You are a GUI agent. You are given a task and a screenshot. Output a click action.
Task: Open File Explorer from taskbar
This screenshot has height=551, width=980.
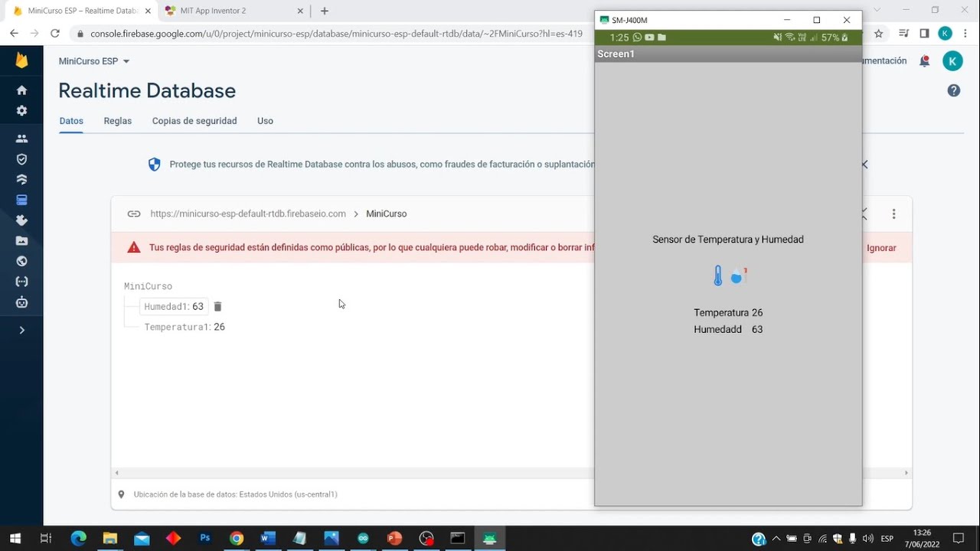click(x=110, y=539)
